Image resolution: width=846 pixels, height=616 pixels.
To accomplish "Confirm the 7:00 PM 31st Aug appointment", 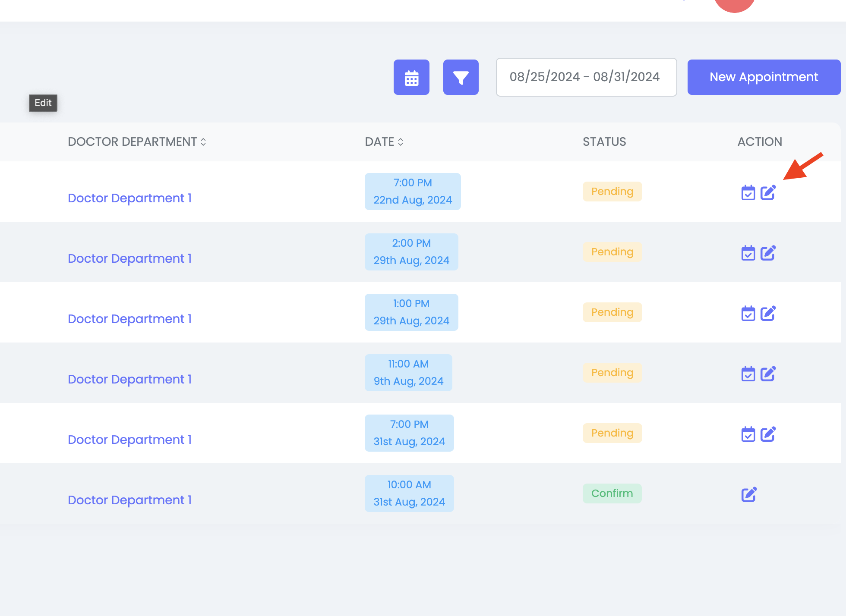I will tap(748, 434).
